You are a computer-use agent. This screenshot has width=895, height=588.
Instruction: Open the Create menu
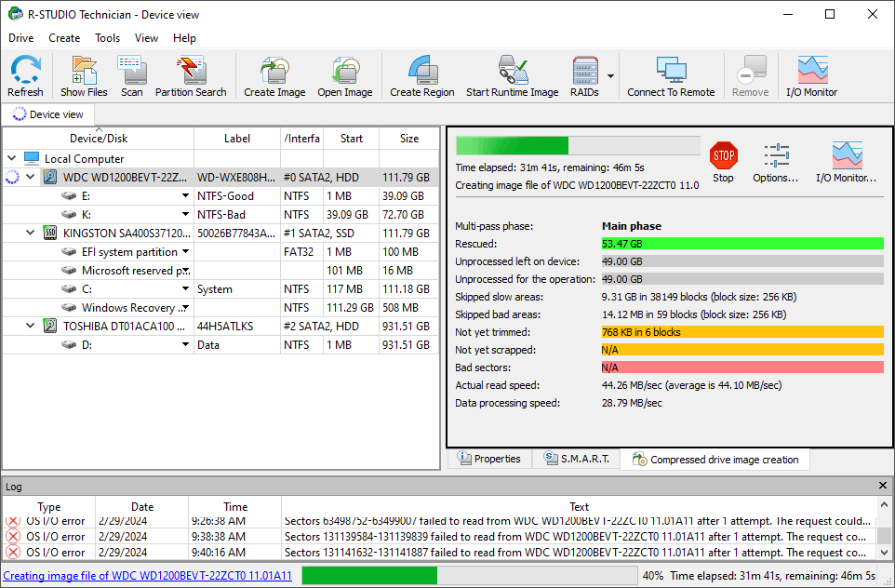pyautogui.click(x=64, y=37)
